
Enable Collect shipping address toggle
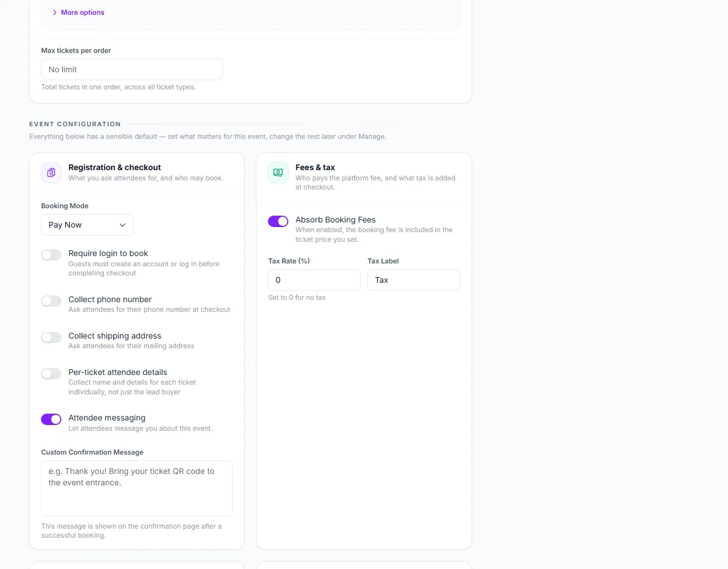click(51, 337)
